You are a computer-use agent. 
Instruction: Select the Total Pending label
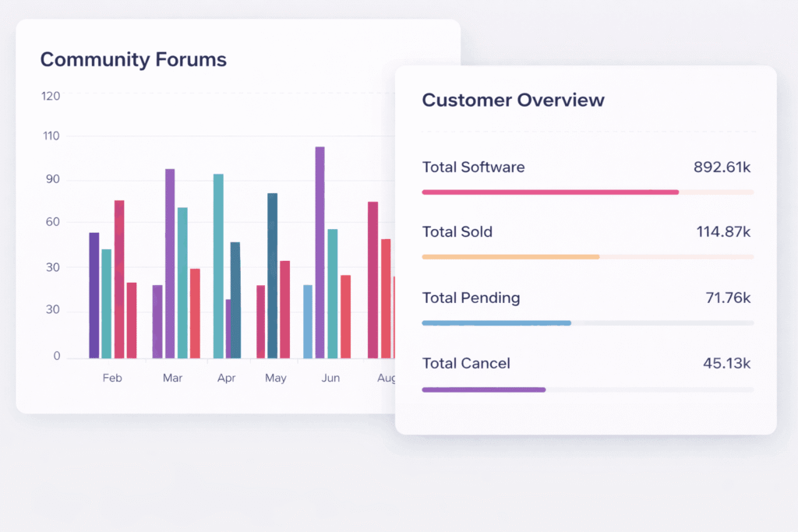(471, 298)
